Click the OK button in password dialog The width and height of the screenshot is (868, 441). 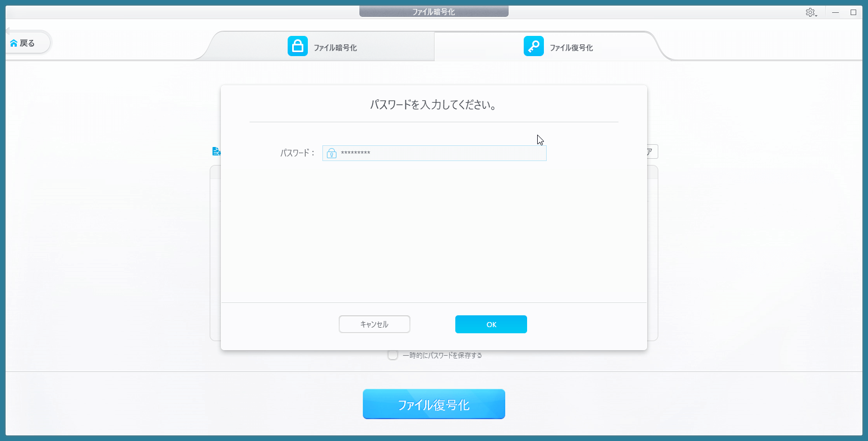pos(491,324)
